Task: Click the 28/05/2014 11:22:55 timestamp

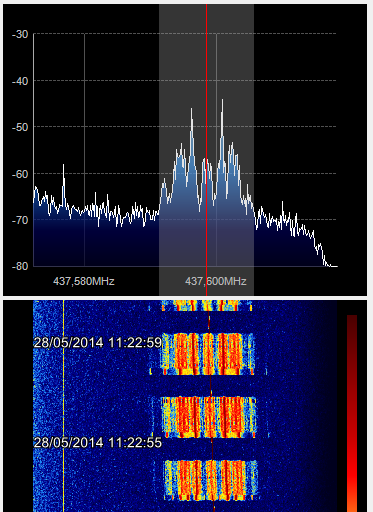Action: click(98, 442)
